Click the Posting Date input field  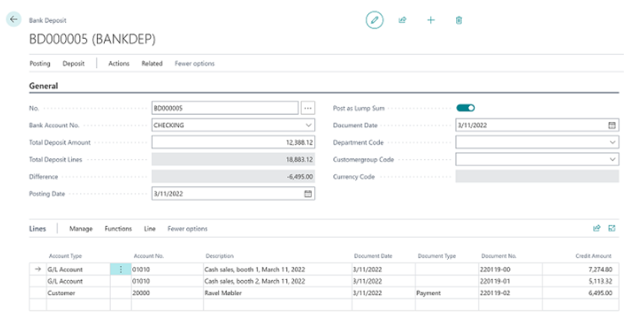tap(233, 194)
